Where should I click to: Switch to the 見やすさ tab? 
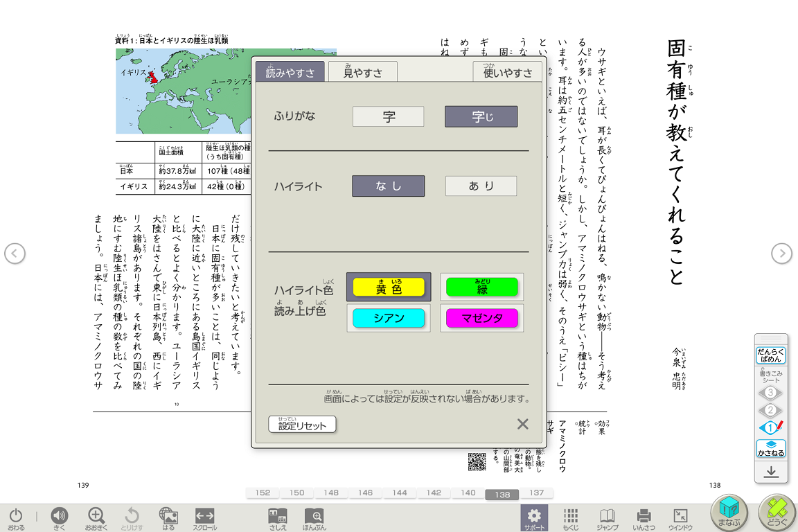pos(362,72)
